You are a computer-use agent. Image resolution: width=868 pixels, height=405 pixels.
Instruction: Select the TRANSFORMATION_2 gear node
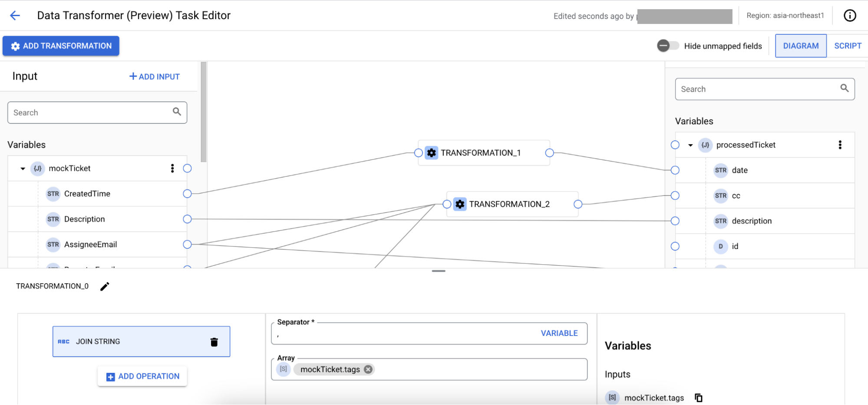pyautogui.click(x=460, y=204)
